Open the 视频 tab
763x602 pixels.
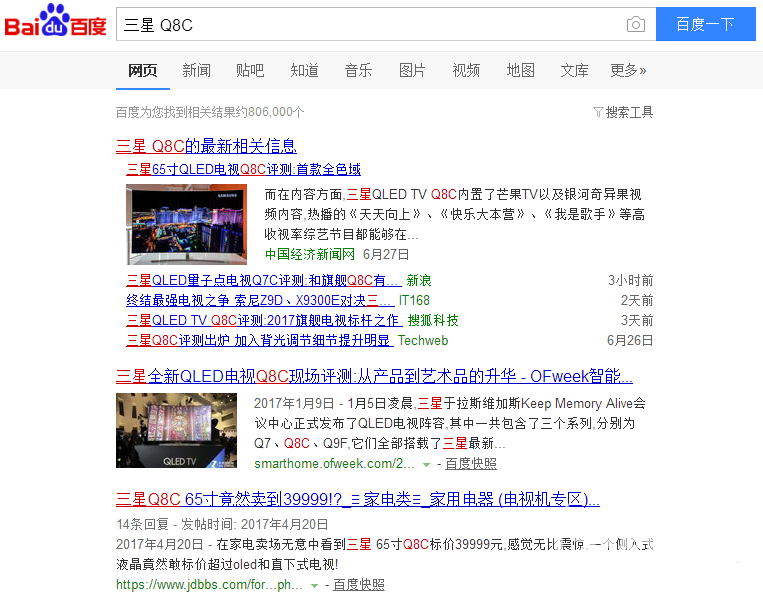pyautogui.click(x=466, y=71)
